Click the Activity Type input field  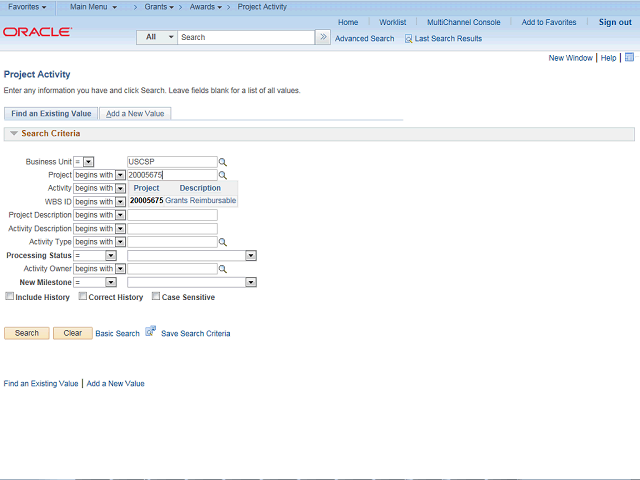[172, 242]
